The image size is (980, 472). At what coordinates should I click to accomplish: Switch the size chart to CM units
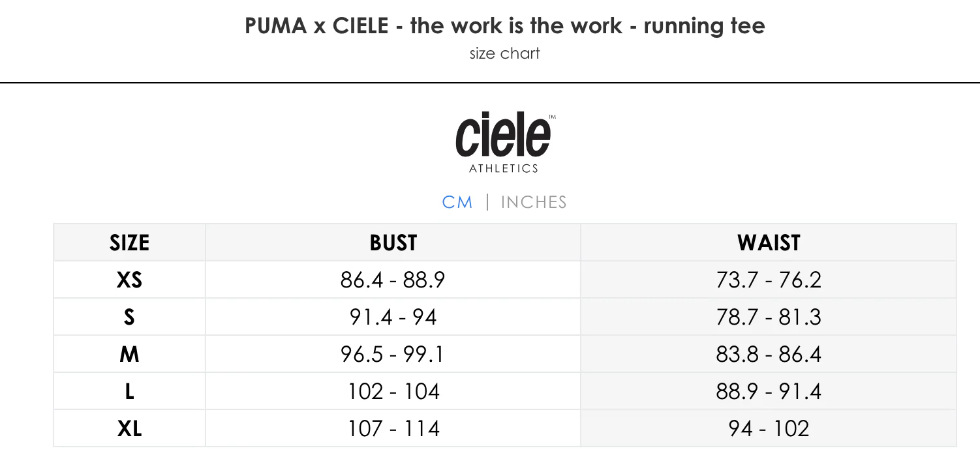click(x=457, y=202)
